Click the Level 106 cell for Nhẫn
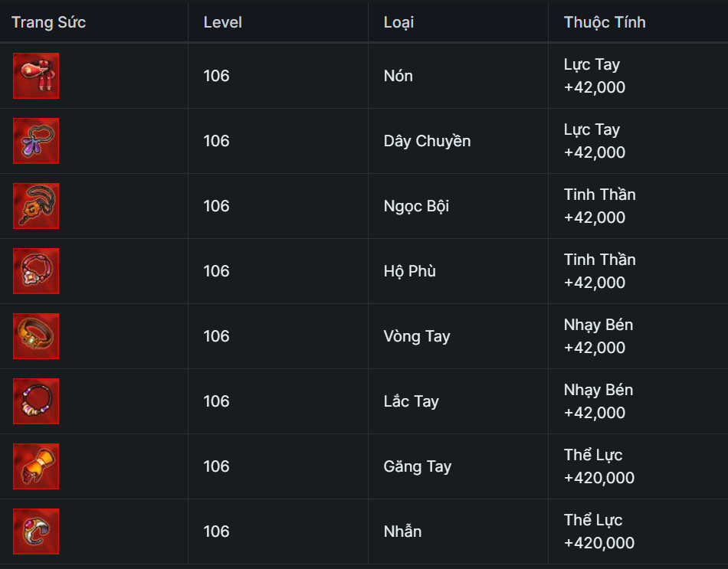This screenshot has width=728, height=569. tap(216, 531)
